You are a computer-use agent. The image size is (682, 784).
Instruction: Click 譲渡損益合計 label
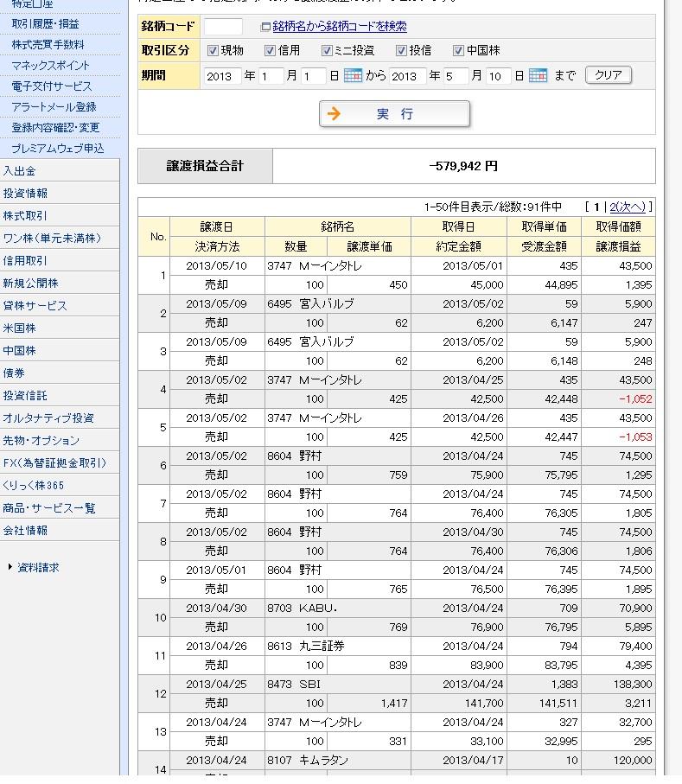point(205,166)
